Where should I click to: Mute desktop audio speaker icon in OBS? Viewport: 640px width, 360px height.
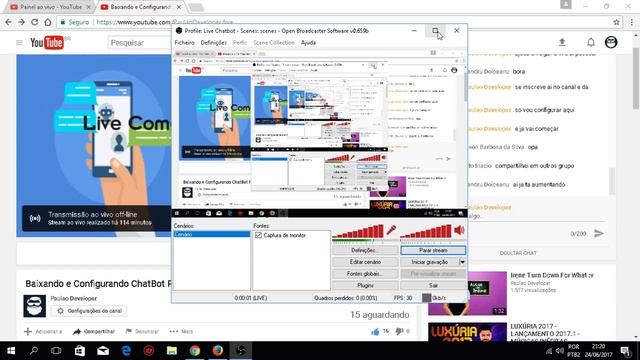coord(459,231)
